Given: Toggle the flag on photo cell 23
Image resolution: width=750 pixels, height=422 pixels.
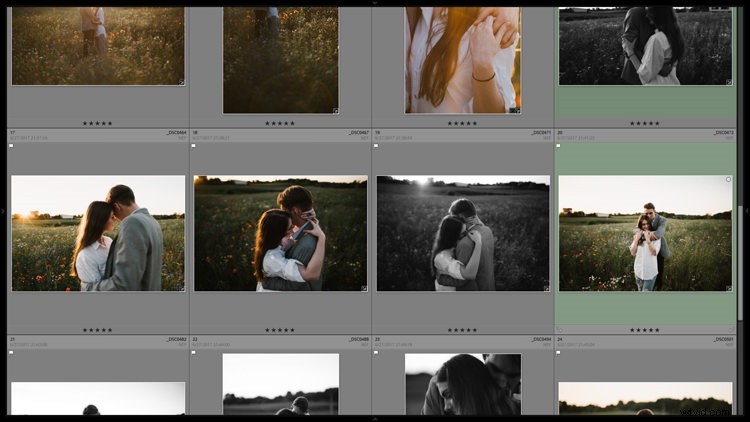Looking at the screenshot, I should (x=376, y=353).
